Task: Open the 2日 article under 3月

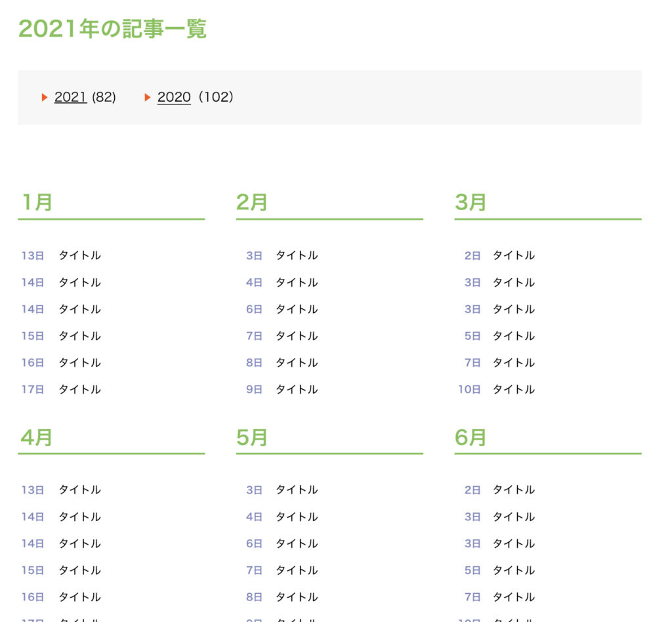Action: (x=514, y=255)
